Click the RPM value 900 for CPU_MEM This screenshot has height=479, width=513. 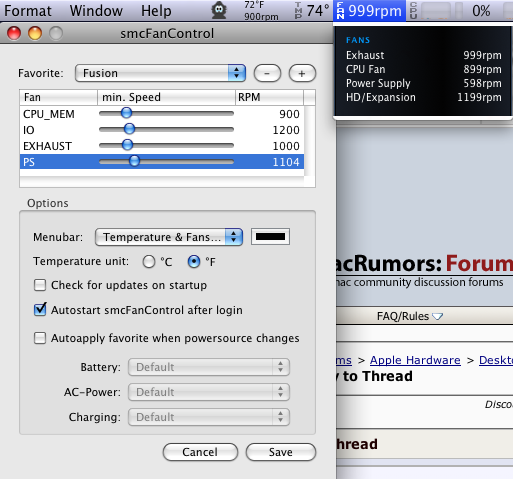[x=289, y=114]
